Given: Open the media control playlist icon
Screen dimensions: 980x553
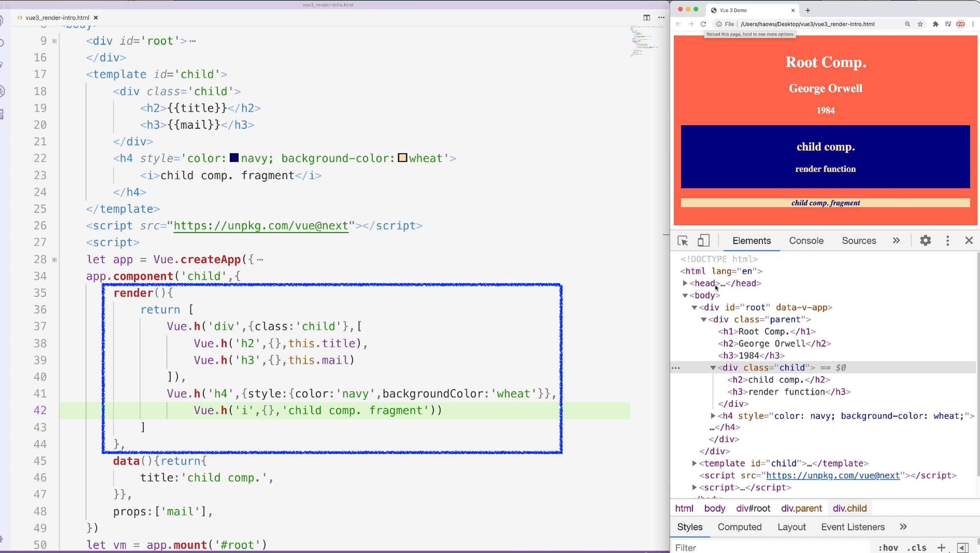Looking at the screenshot, I should click(948, 24).
